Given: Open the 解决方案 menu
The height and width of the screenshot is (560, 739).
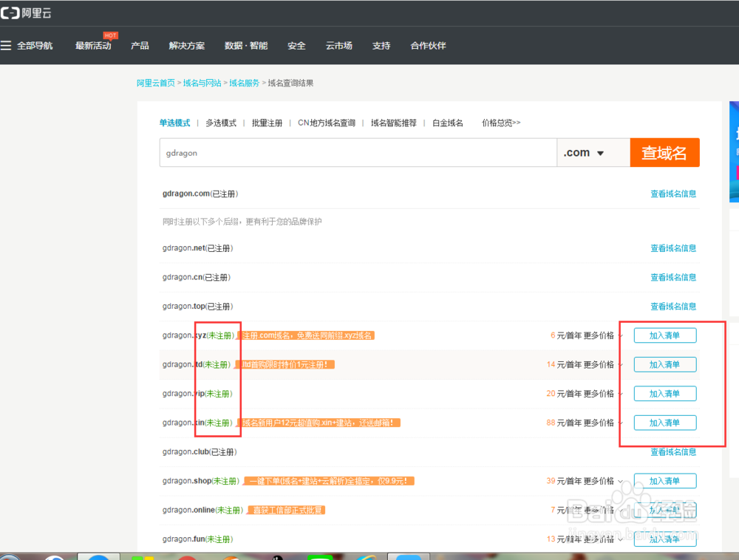Looking at the screenshot, I should [x=187, y=46].
